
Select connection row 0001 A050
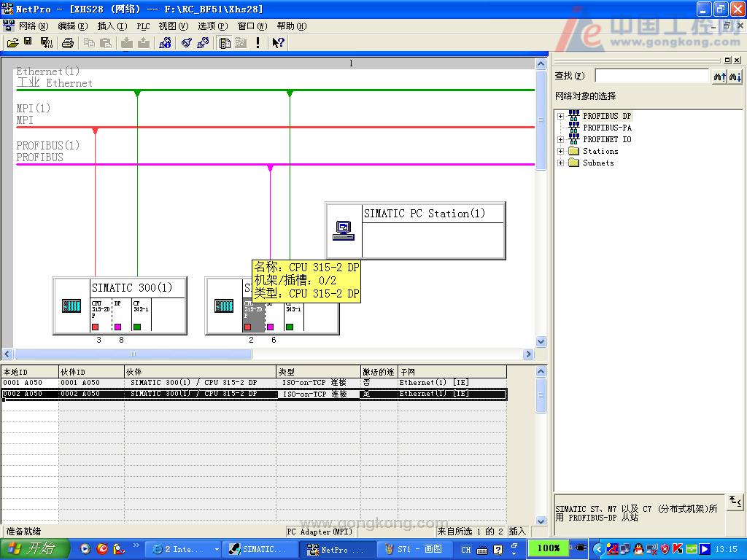coord(254,383)
